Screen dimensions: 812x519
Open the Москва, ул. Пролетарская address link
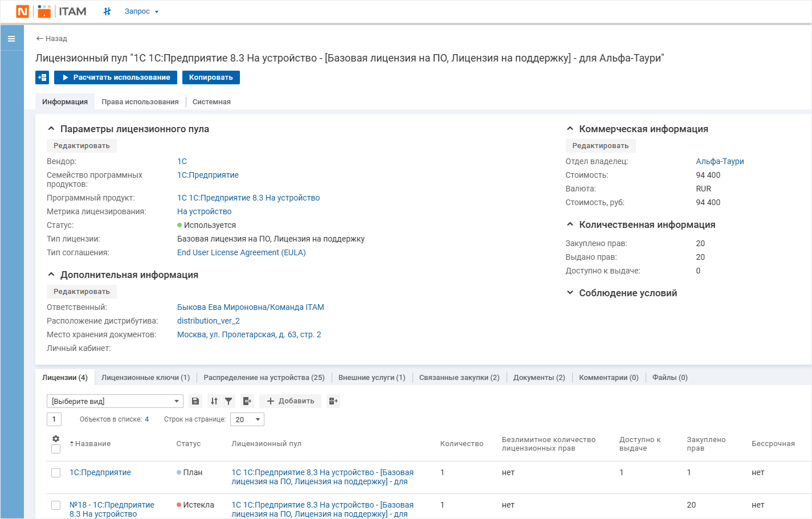pyautogui.click(x=249, y=335)
